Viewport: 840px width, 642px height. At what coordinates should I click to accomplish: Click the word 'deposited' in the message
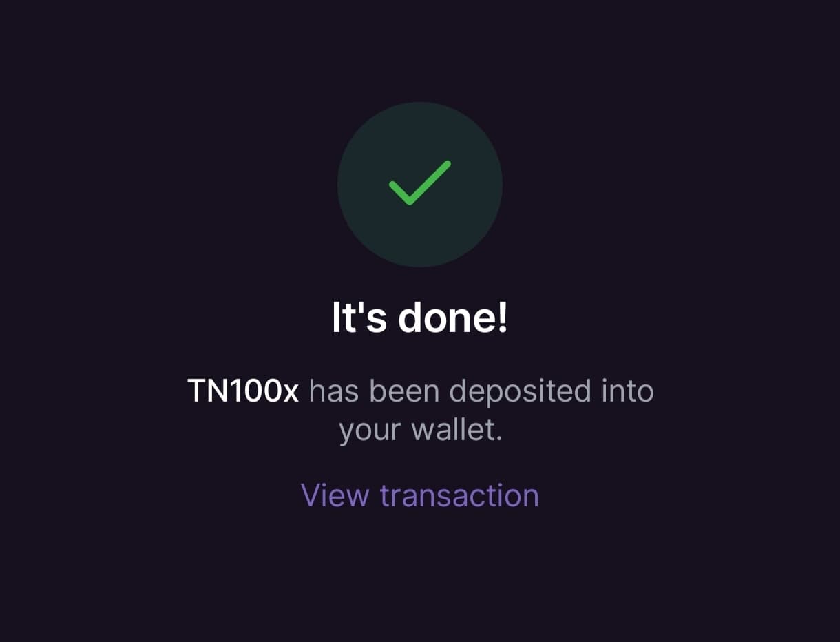tap(520, 391)
